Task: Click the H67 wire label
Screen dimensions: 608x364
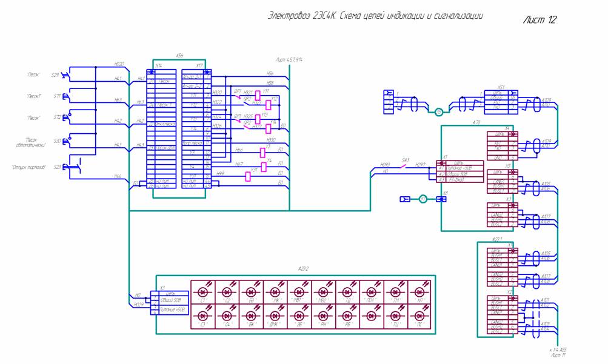Action: pos(239,164)
